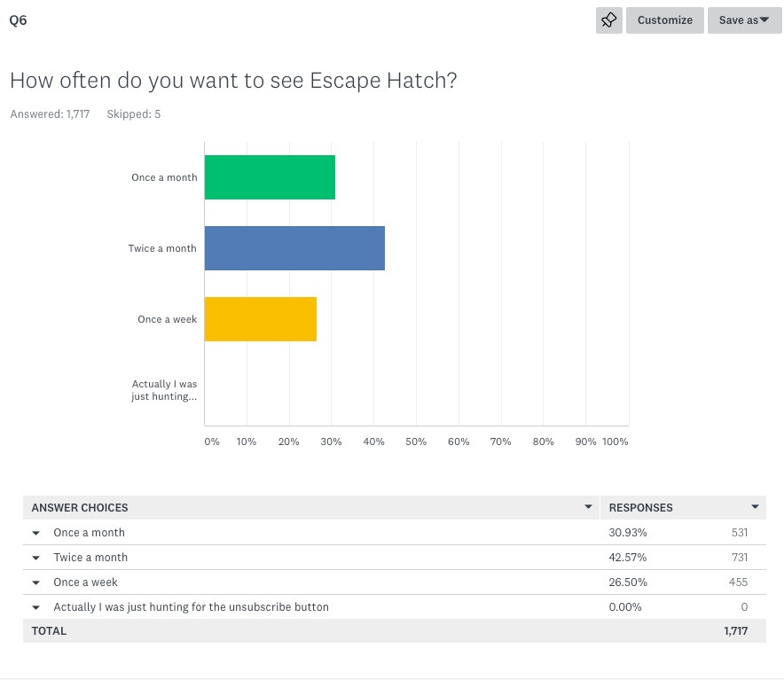This screenshot has width=784, height=680.
Task: Click the 42.57% response percentage
Action: click(628, 558)
